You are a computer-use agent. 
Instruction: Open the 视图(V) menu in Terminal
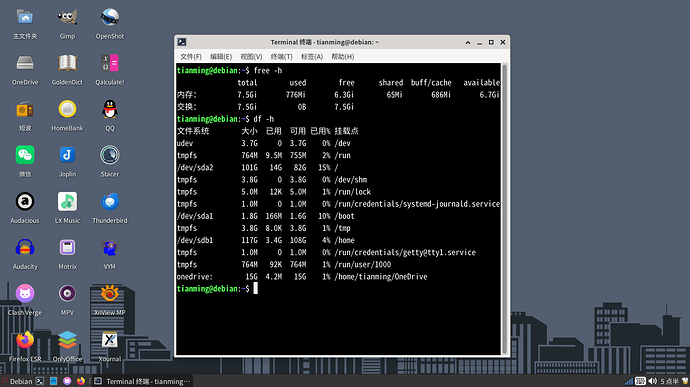(x=251, y=56)
